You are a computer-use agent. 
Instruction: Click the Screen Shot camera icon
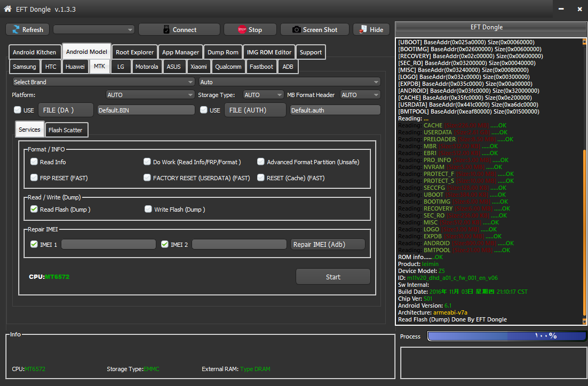[296, 30]
